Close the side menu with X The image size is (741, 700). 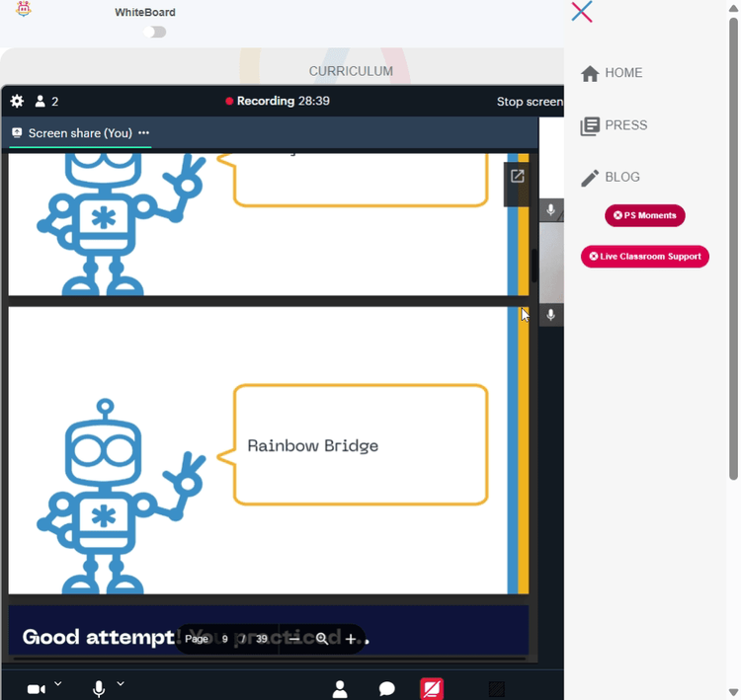coord(581,11)
